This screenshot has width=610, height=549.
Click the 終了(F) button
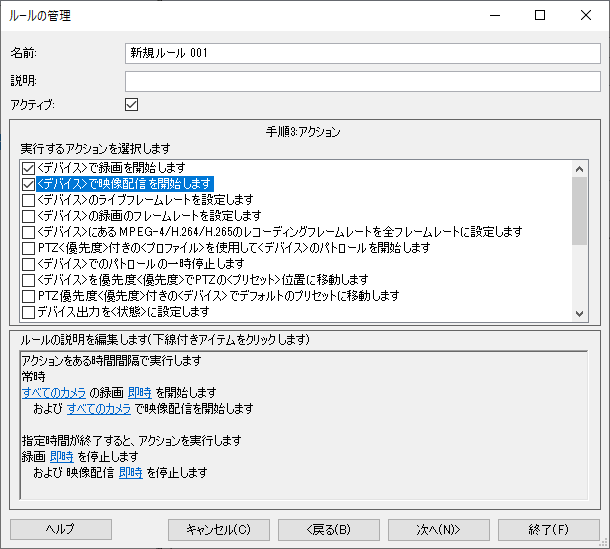(x=549, y=530)
